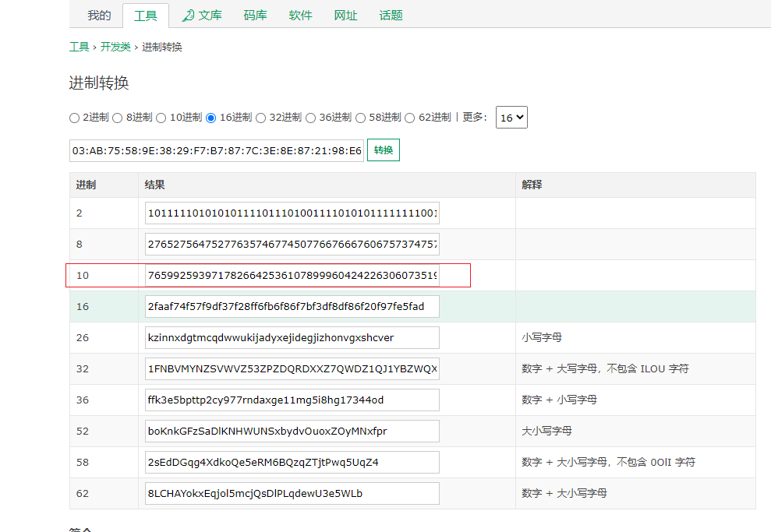This screenshot has height=532, width=771.
Task: Click the base 58 result field
Action: (x=292, y=462)
